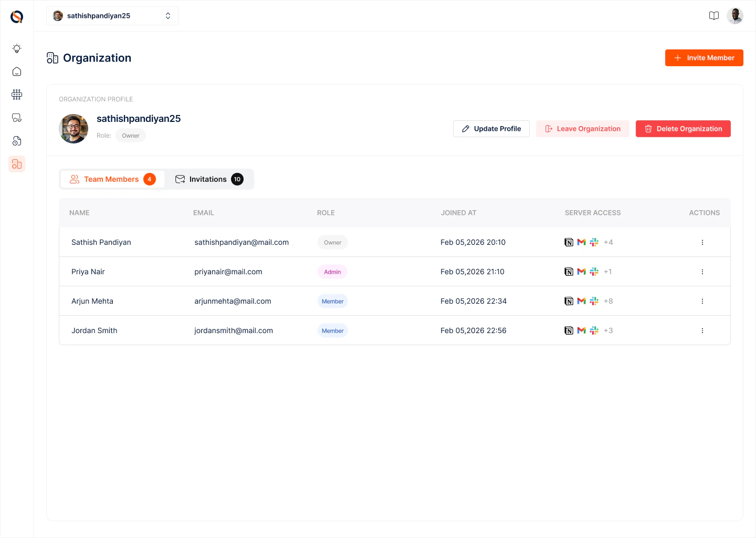Image resolution: width=756 pixels, height=538 pixels.
Task: Open the API keys icon in sidebar
Action: [16, 118]
